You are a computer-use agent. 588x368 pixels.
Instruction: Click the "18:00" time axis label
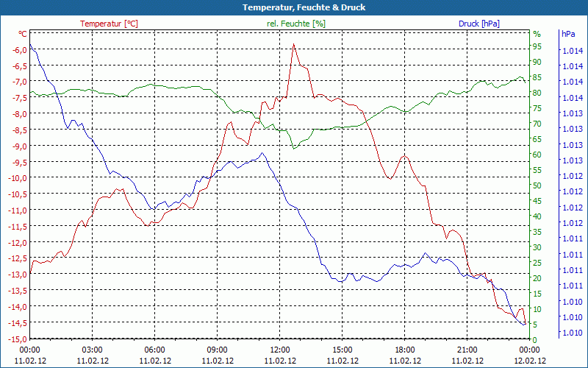pos(405,350)
